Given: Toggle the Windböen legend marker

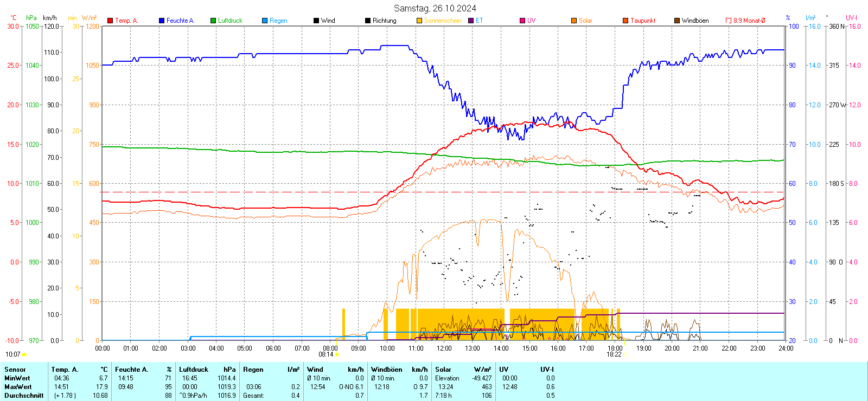Looking at the screenshot, I should point(677,21).
